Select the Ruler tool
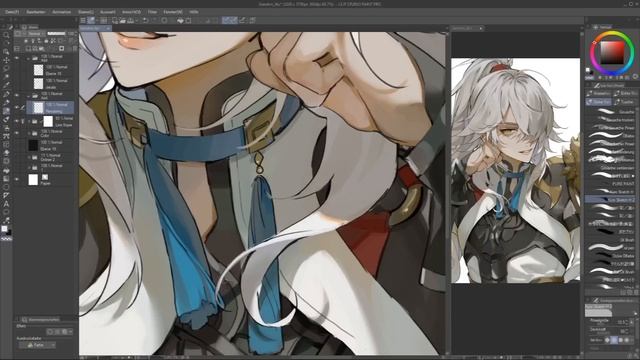Screen dimensions: 640x360 (6, 195)
